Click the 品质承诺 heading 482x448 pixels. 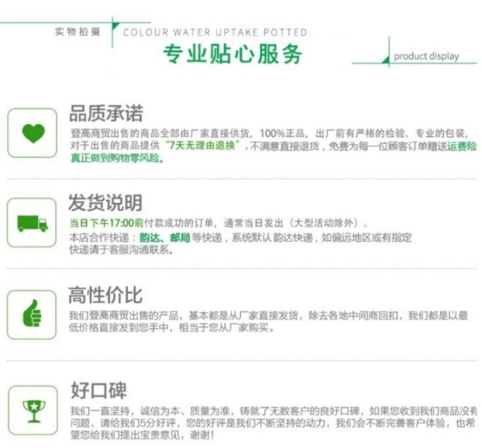106,113
